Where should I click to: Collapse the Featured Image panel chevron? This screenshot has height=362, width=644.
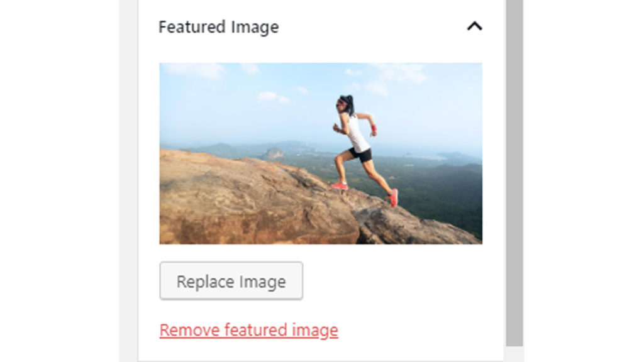[474, 26]
